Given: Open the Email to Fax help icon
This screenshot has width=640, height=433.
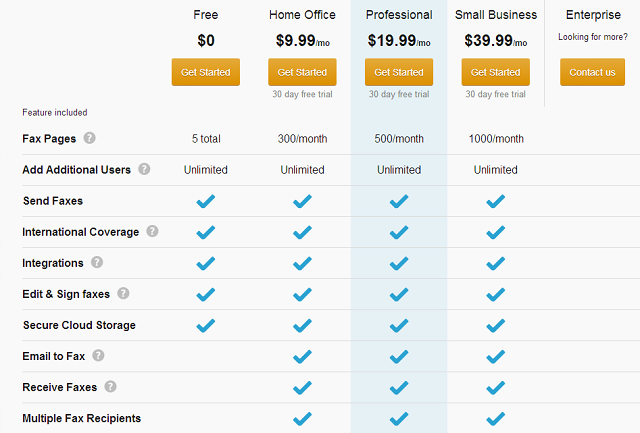Looking at the screenshot, I should point(98,355).
